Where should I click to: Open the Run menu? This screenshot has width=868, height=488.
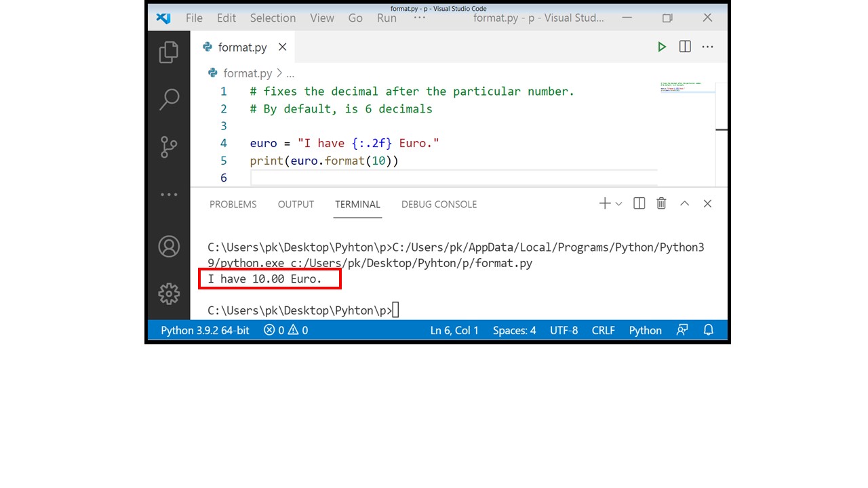387,18
